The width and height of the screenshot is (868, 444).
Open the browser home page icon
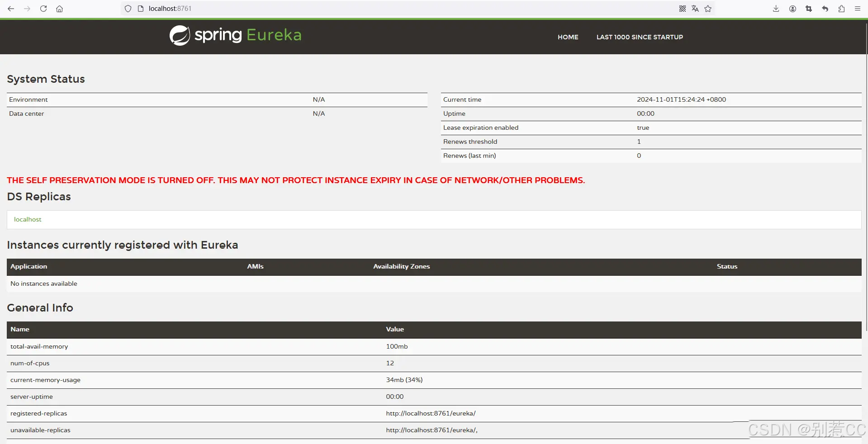(x=59, y=9)
